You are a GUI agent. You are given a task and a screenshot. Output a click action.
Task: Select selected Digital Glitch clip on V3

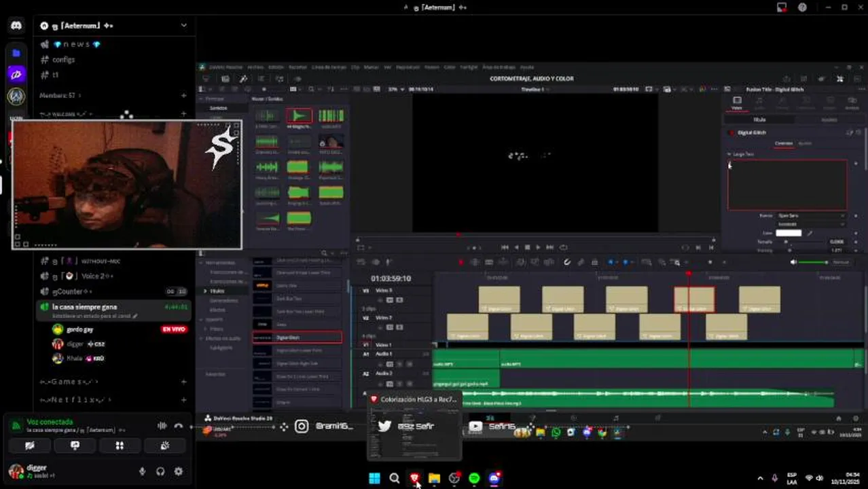pyautogui.click(x=694, y=300)
